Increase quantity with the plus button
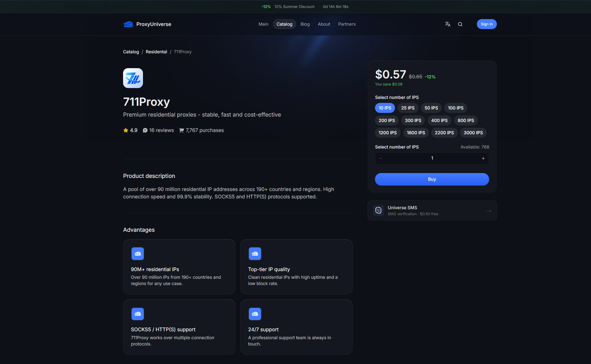Viewport: 591px width, 364px height. (483, 158)
